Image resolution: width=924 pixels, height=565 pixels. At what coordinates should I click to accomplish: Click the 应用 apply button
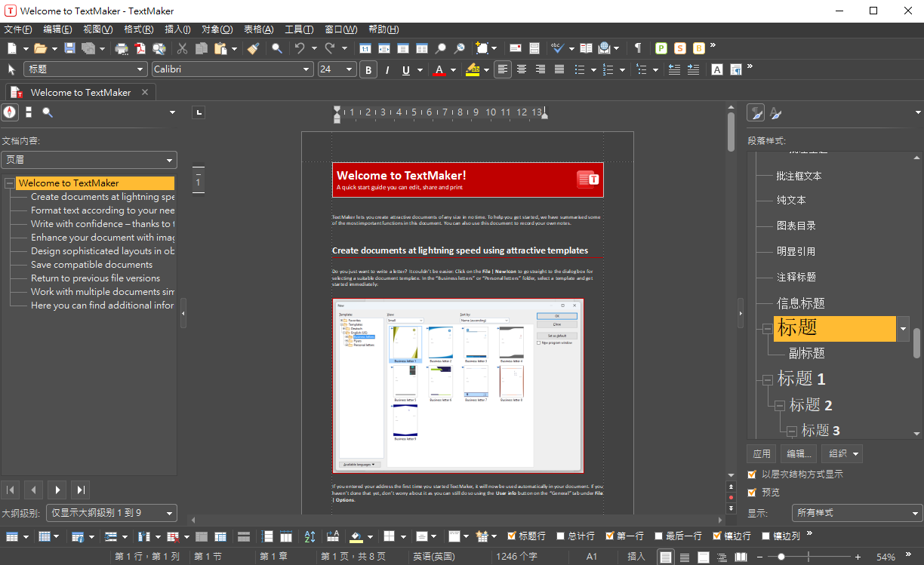(x=762, y=453)
